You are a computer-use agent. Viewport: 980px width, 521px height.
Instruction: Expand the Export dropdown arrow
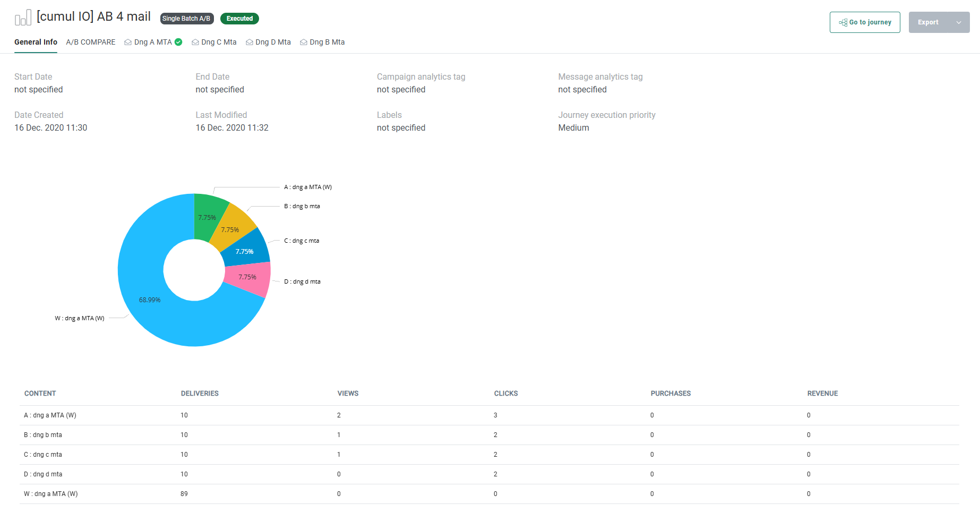tap(958, 22)
